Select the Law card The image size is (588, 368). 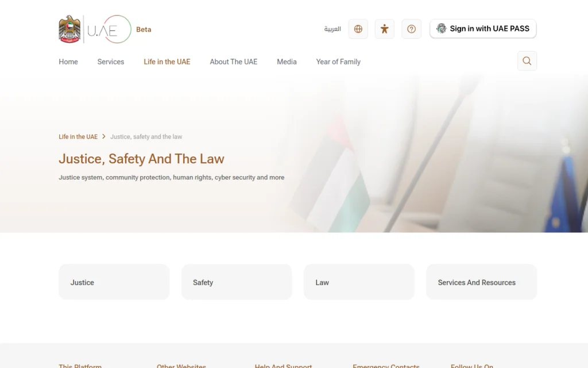point(359,282)
